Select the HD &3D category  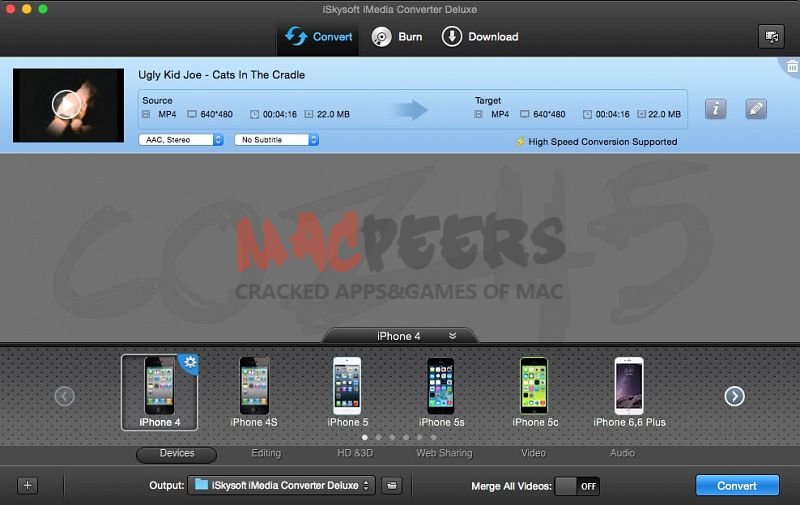coord(355,453)
